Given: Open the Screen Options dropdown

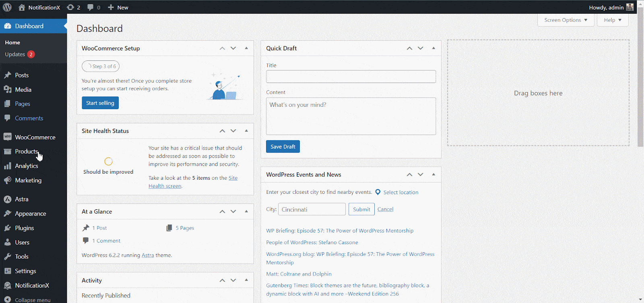Looking at the screenshot, I should pos(566,20).
